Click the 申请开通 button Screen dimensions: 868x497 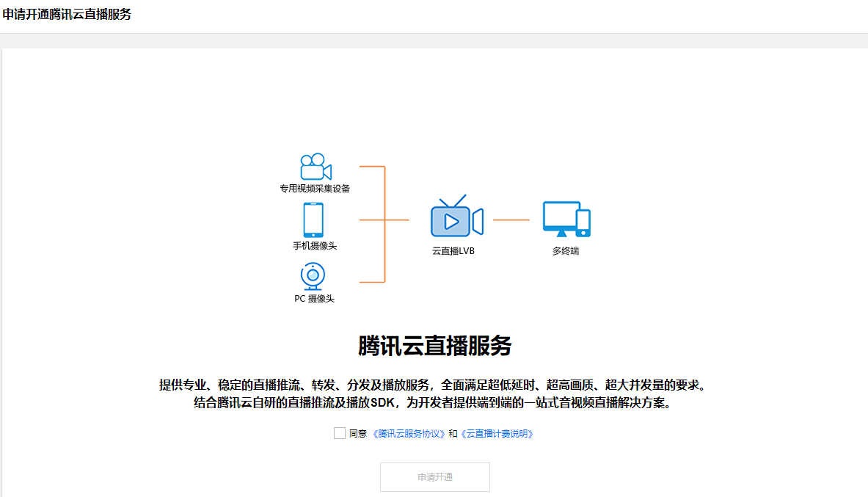click(435, 477)
